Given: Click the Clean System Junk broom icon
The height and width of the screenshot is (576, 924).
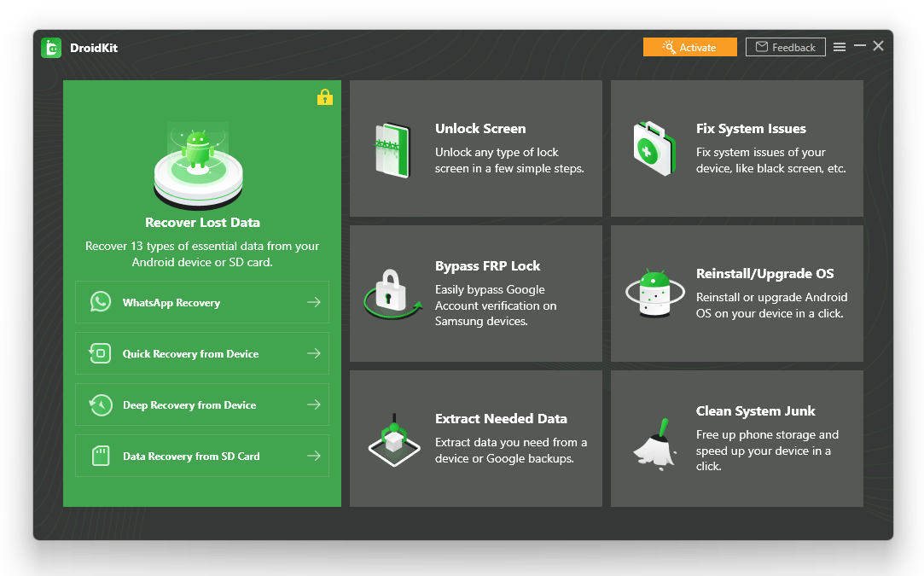Looking at the screenshot, I should (654, 439).
